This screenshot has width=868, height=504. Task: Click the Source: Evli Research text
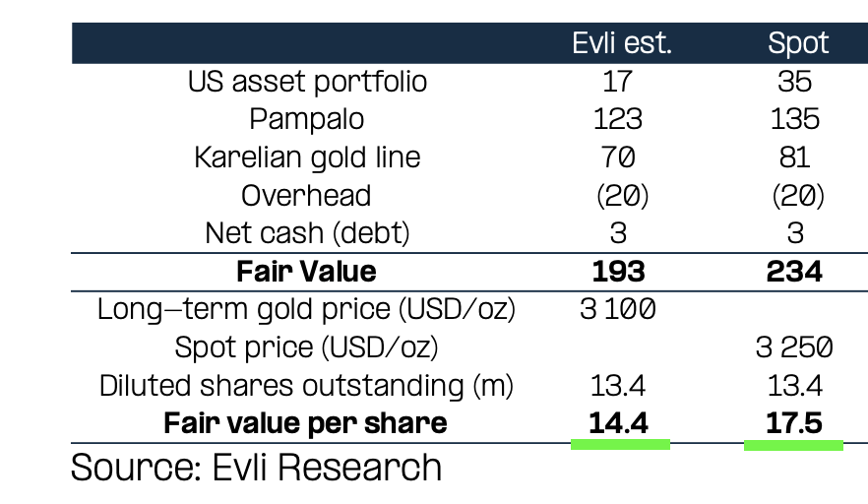click(x=256, y=468)
